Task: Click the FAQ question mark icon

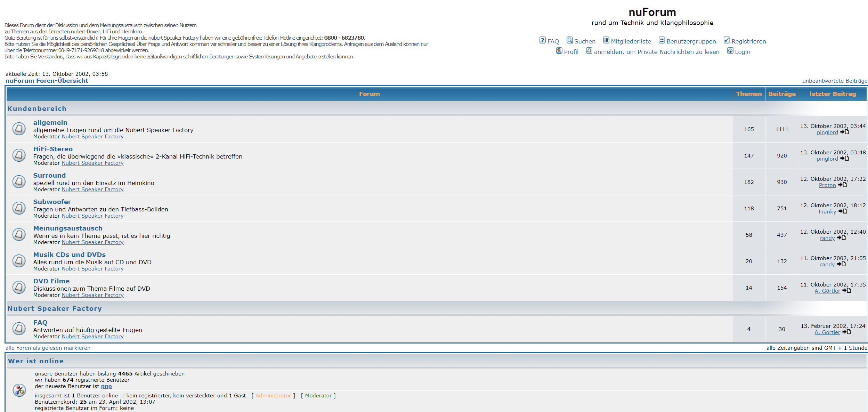Action: click(x=542, y=40)
